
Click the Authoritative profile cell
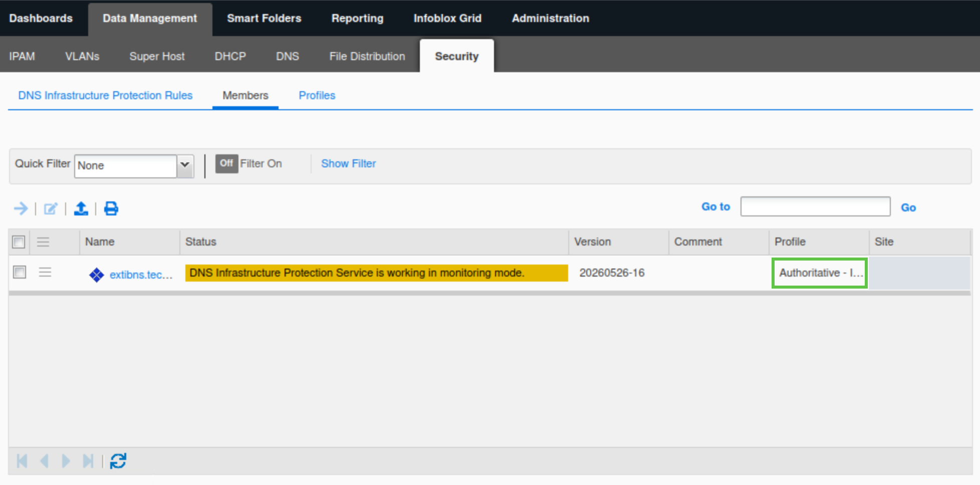(x=820, y=273)
